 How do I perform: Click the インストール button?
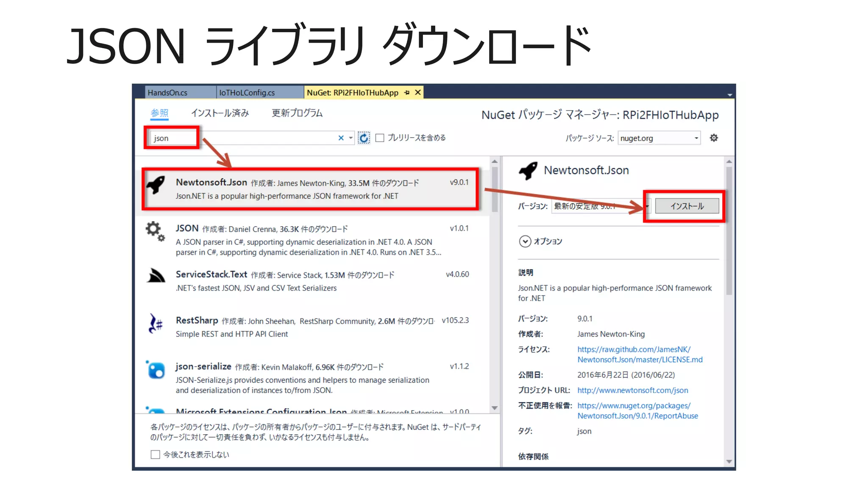click(x=687, y=206)
